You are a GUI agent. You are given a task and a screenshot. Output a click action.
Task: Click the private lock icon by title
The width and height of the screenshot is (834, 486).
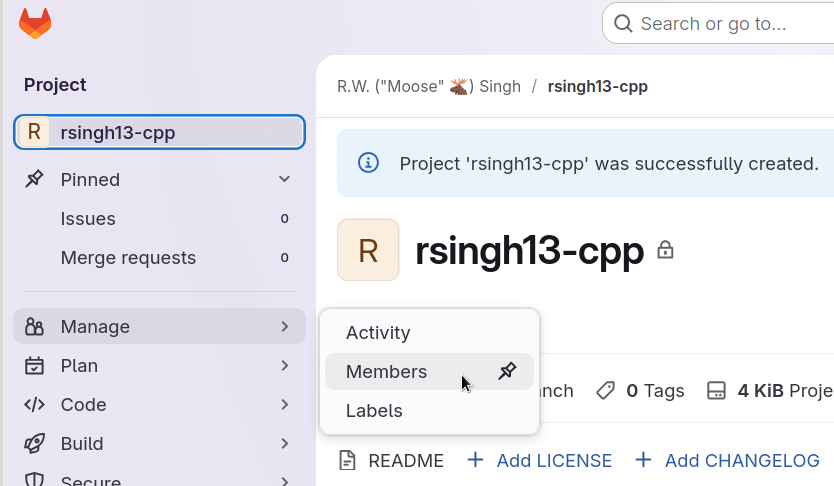[x=665, y=249]
